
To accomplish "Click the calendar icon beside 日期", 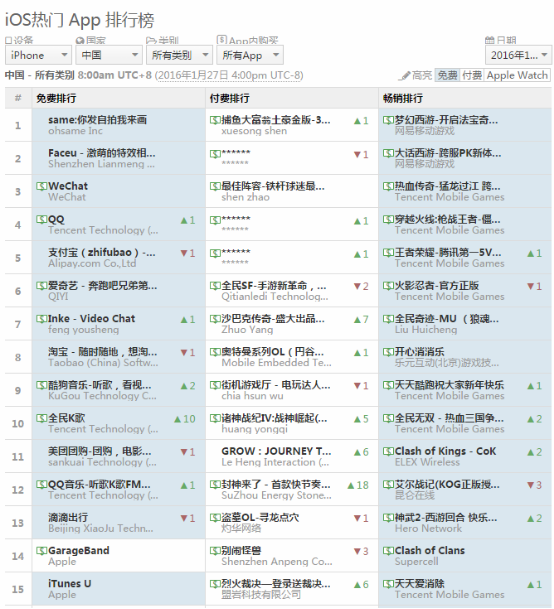I will [x=490, y=40].
